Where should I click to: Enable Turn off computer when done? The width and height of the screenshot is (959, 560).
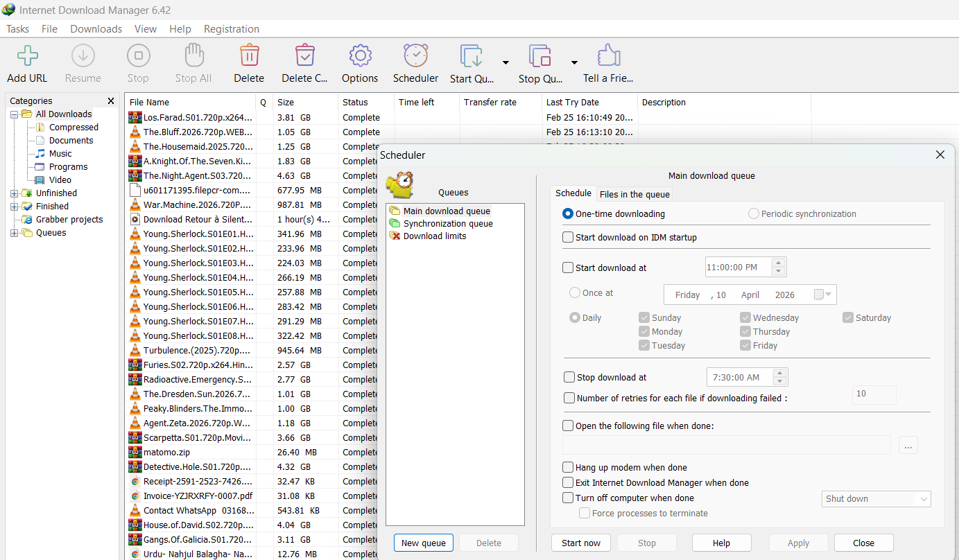coord(568,498)
